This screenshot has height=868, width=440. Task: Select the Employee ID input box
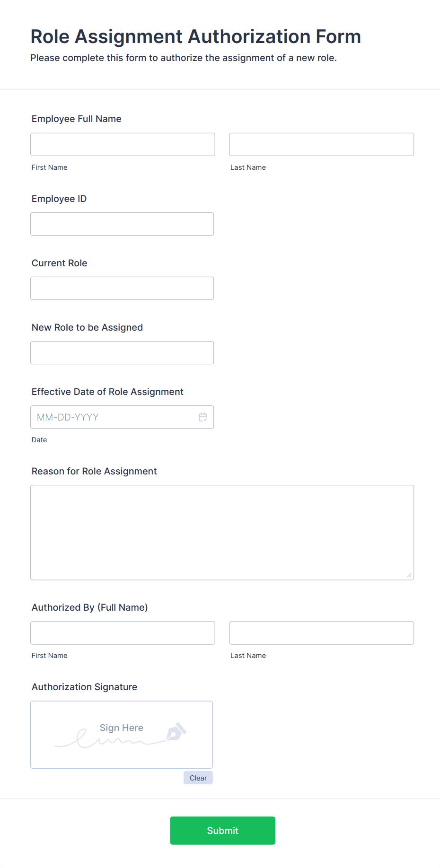(x=122, y=224)
